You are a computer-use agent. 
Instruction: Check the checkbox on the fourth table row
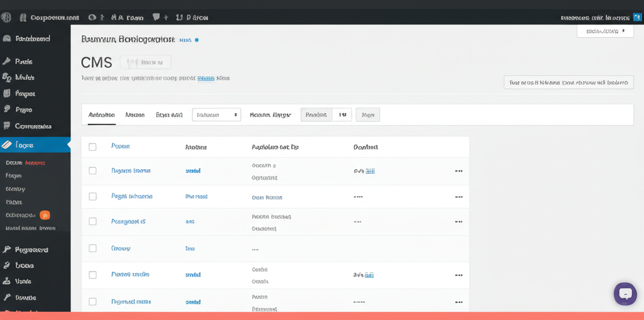[x=92, y=248]
